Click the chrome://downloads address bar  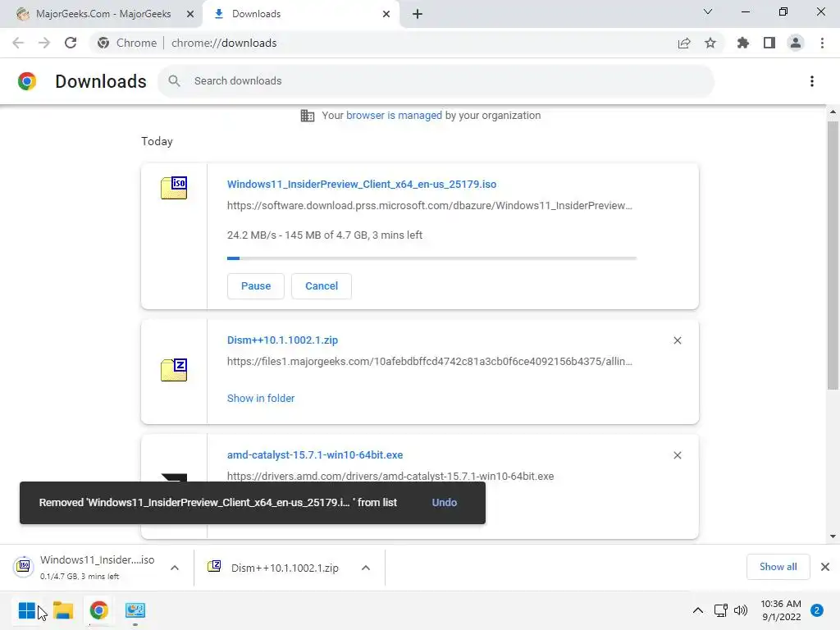[224, 43]
